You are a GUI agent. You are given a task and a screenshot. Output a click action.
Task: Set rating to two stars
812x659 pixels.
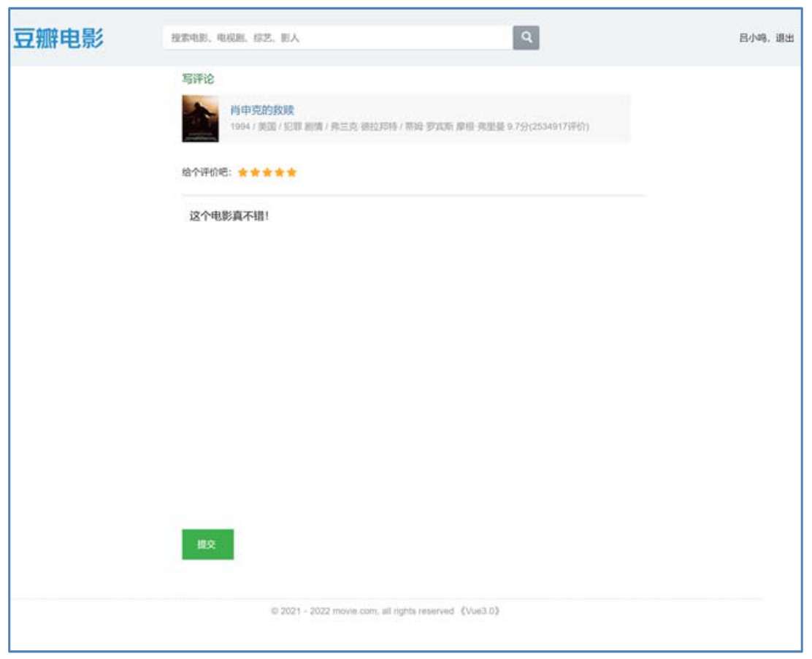coord(255,172)
